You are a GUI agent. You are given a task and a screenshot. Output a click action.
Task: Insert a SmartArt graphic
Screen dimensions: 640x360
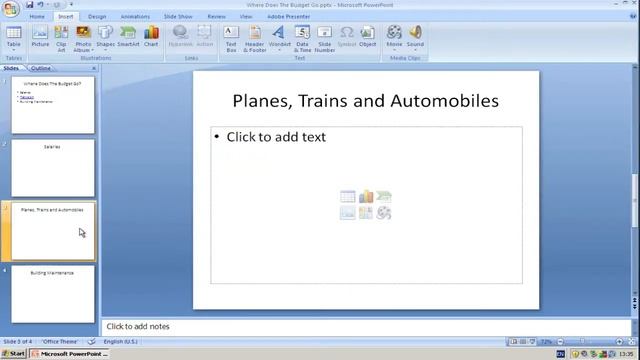click(128, 37)
